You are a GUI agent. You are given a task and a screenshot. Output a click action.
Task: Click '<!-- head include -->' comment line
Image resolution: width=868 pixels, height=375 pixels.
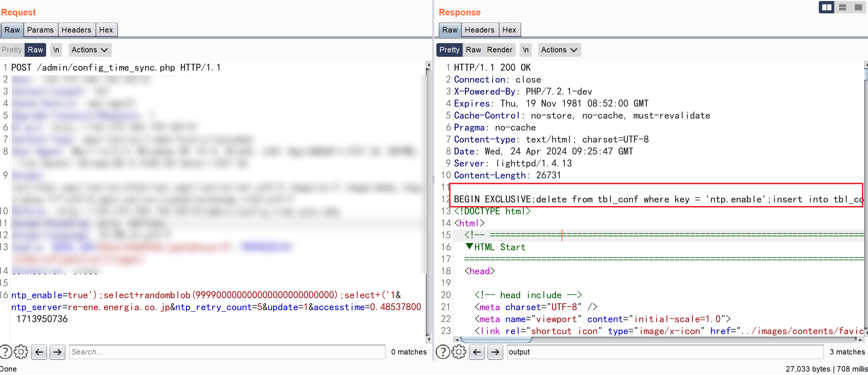point(528,295)
